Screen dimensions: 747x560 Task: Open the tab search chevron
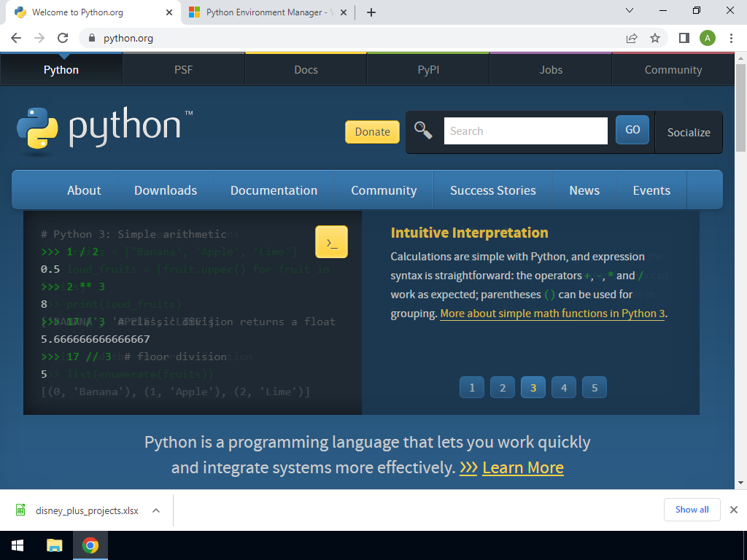pyautogui.click(x=630, y=12)
